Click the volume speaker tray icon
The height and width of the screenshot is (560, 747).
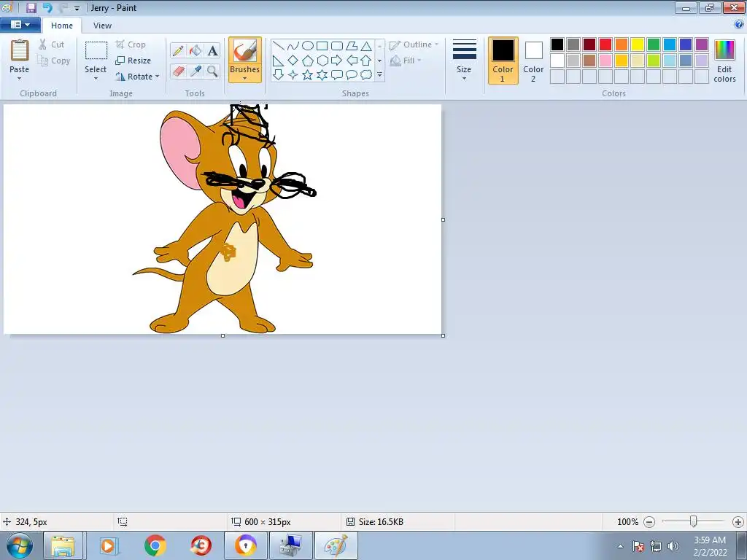673,546
